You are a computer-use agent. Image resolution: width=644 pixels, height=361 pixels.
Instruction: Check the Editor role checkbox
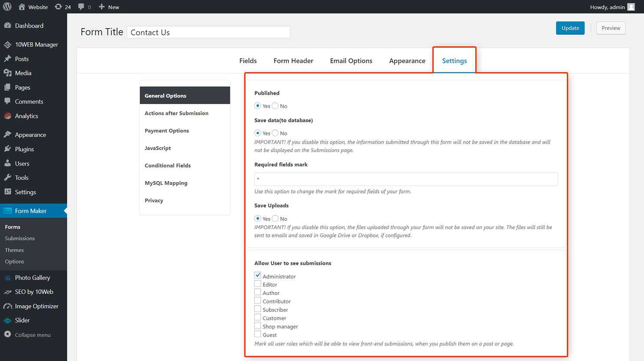(258, 284)
